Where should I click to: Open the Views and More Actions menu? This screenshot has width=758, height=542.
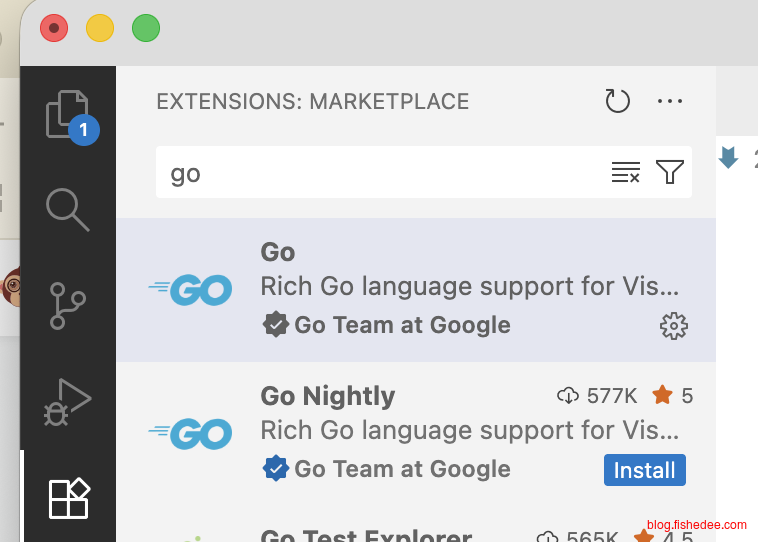click(669, 101)
